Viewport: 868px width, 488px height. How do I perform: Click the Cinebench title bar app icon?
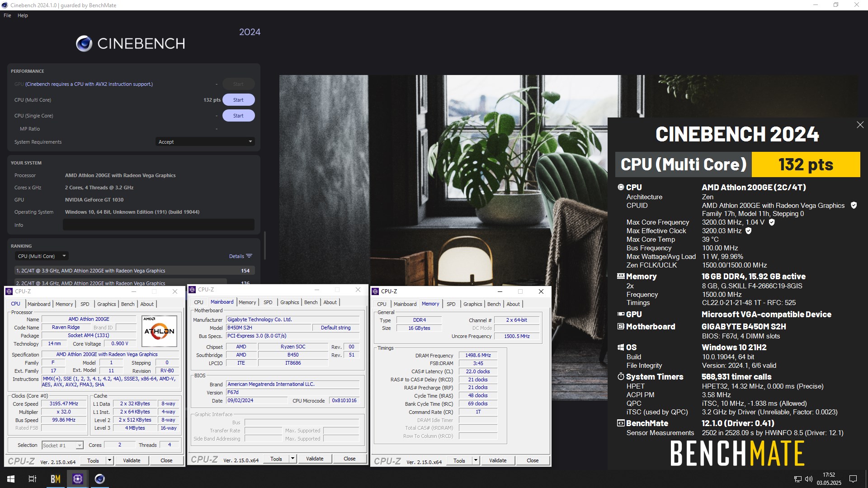(x=5, y=5)
